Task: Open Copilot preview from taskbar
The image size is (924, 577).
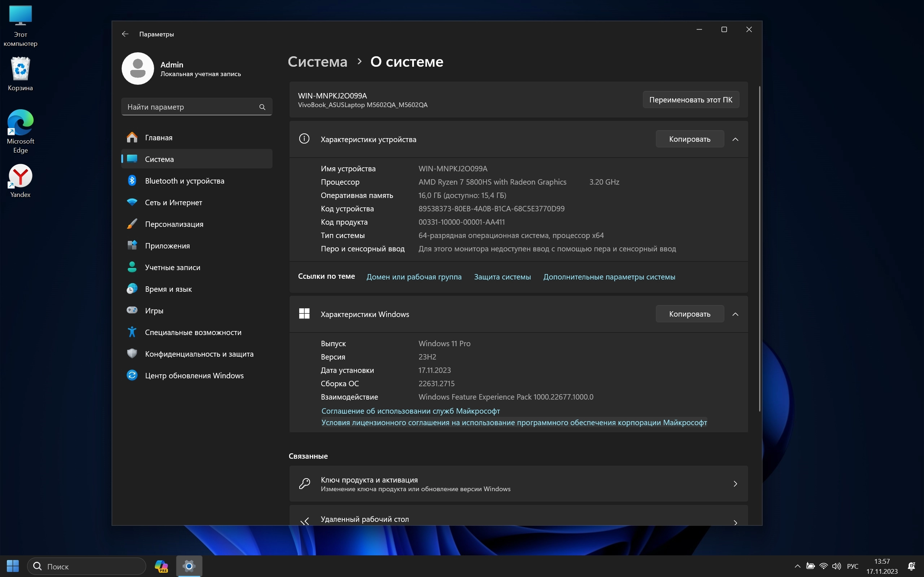Action: pos(161,566)
